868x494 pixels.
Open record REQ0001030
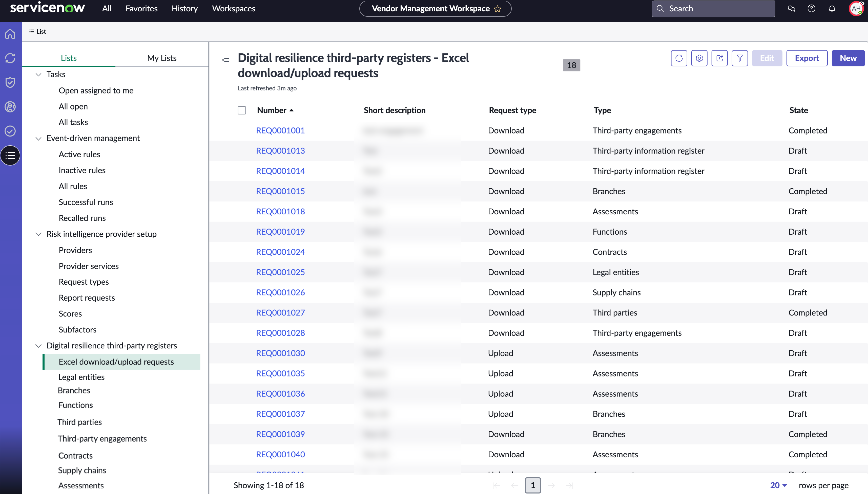280,353
